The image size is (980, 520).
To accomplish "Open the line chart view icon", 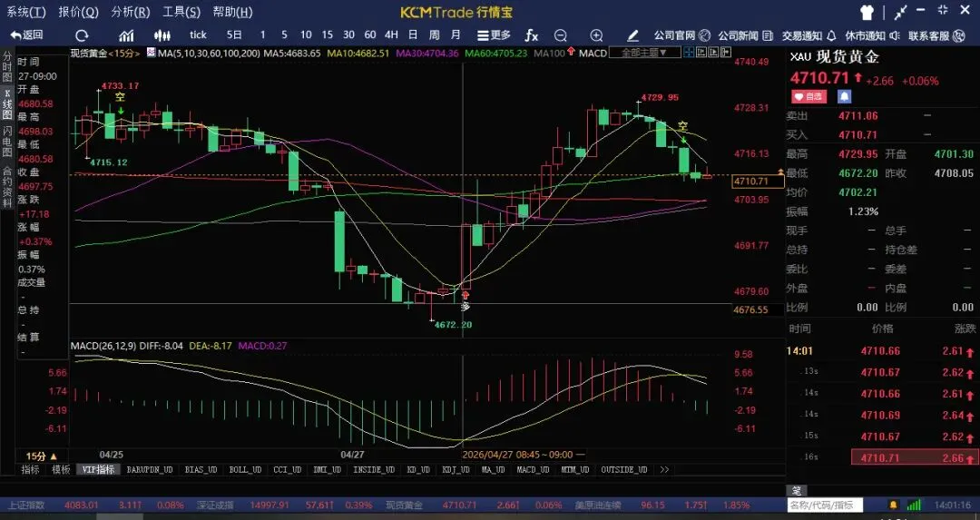I will pos(126,35).
